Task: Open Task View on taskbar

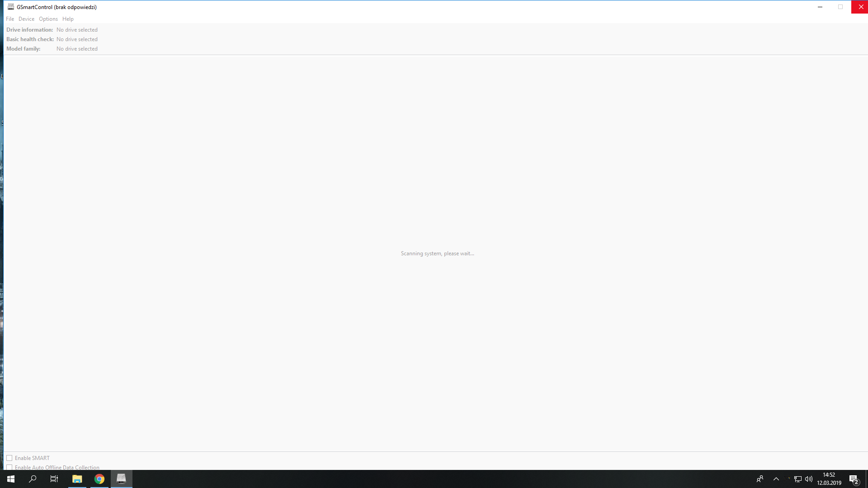Action: 54,479
